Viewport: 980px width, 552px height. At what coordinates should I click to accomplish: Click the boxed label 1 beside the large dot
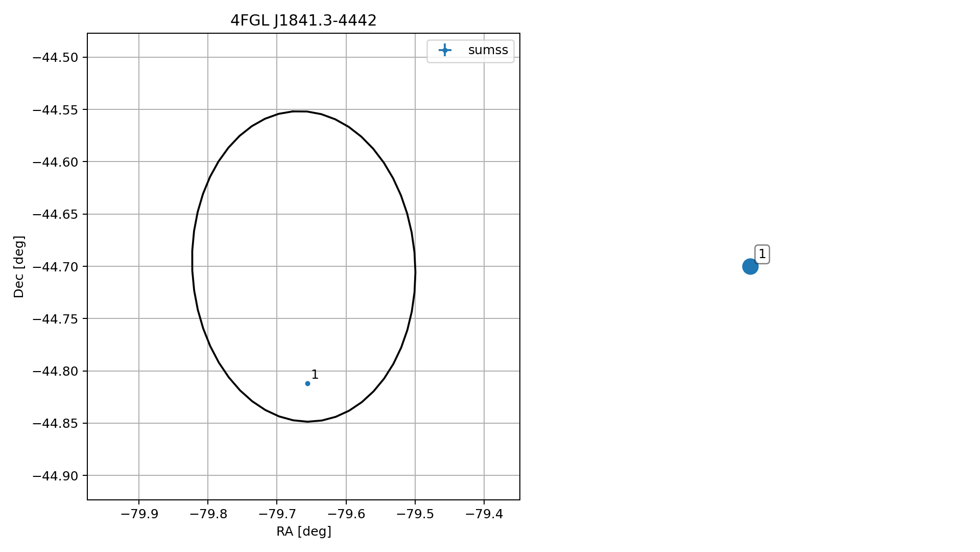pos(762,254)
